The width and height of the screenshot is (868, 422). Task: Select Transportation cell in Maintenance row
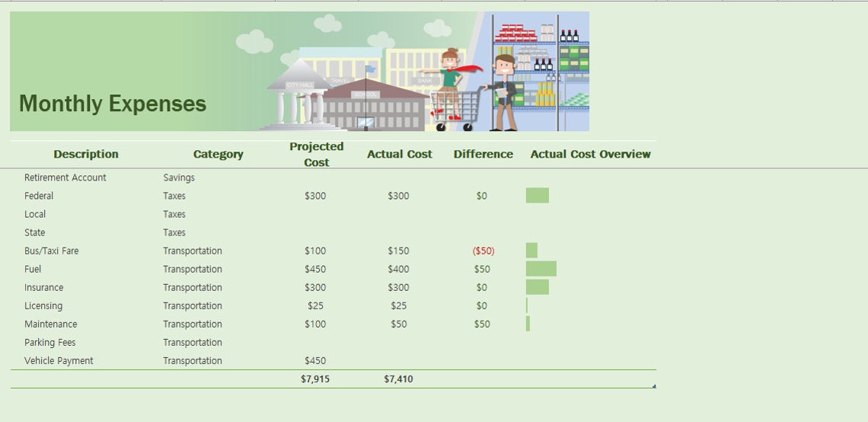tap(193, 324)
